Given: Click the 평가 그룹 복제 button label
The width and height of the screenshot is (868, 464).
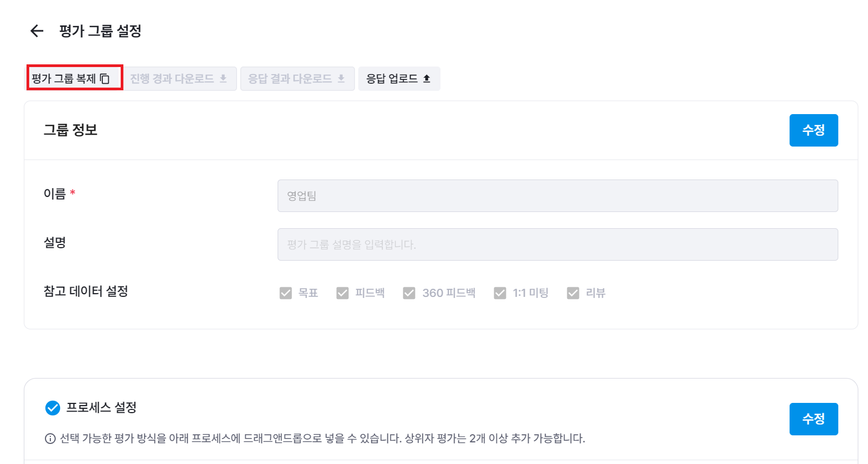Looking at the screenshot, I should pyautogui.click(x=64, y=79).
